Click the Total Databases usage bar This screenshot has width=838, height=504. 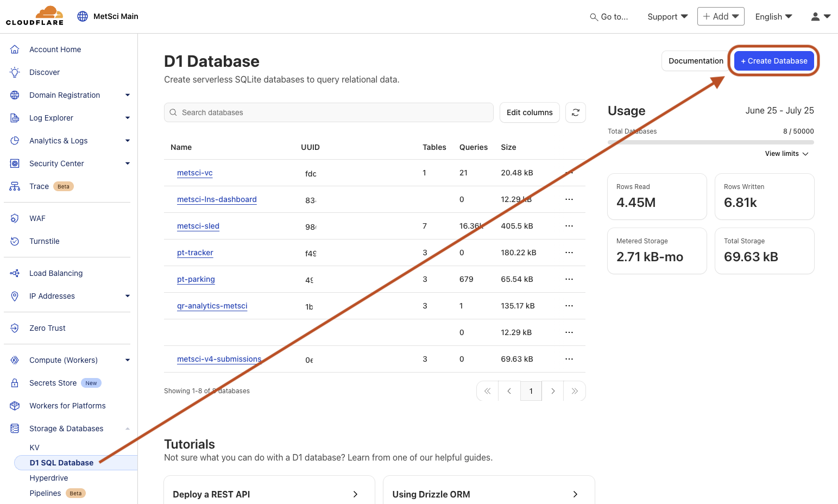(710, 142)
